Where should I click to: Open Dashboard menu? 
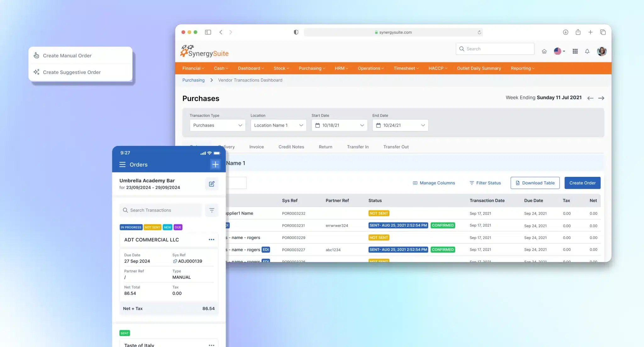(x=251, y=68)
